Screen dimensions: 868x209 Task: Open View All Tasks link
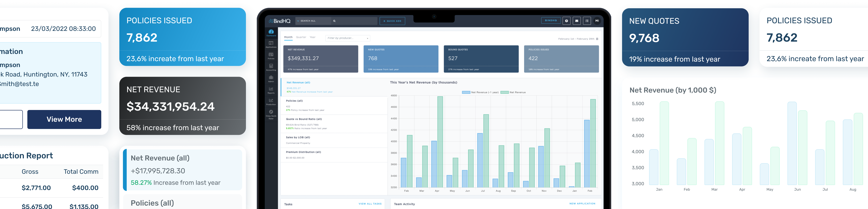370,204
